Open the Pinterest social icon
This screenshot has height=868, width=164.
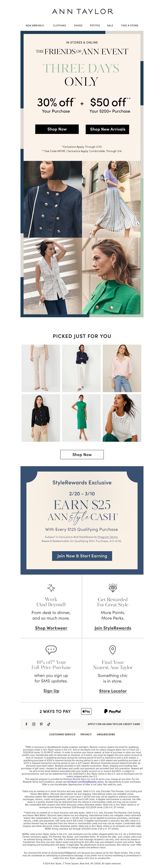coord(41,724)
